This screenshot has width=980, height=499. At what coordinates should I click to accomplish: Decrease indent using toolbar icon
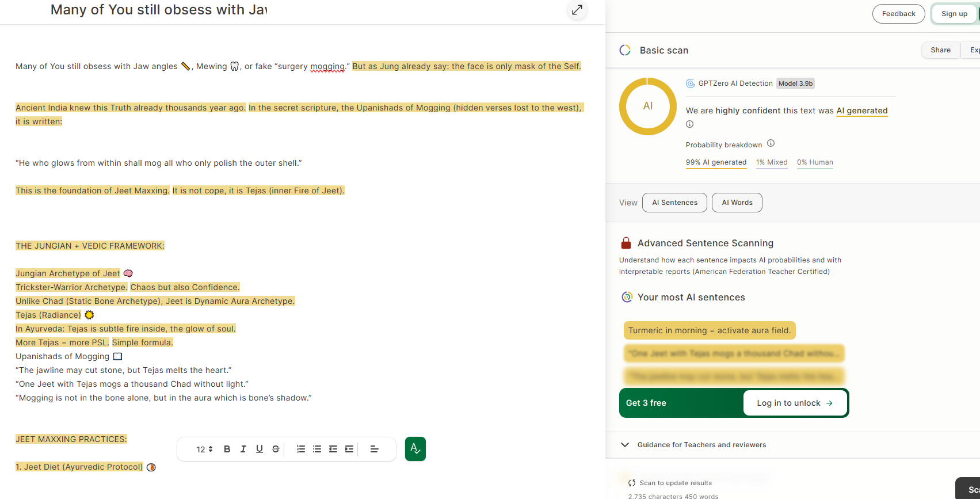click(x=333, y=449)
